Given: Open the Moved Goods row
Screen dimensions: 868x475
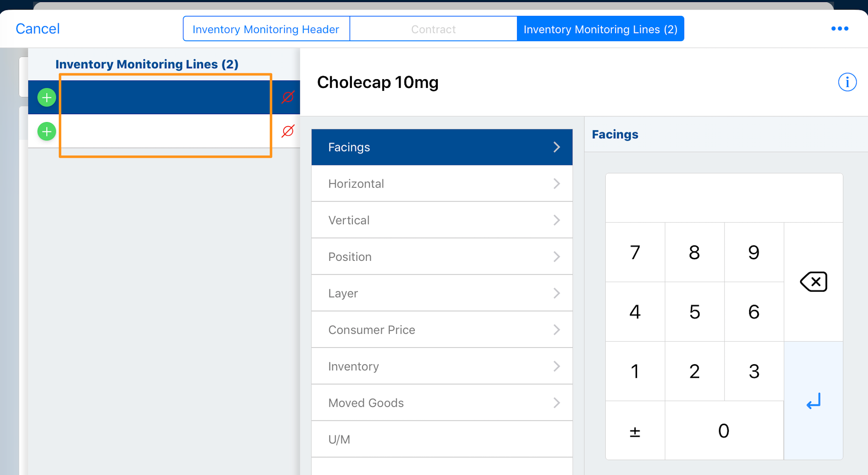Looking at the screenshot, I should [x=442, y=403].
